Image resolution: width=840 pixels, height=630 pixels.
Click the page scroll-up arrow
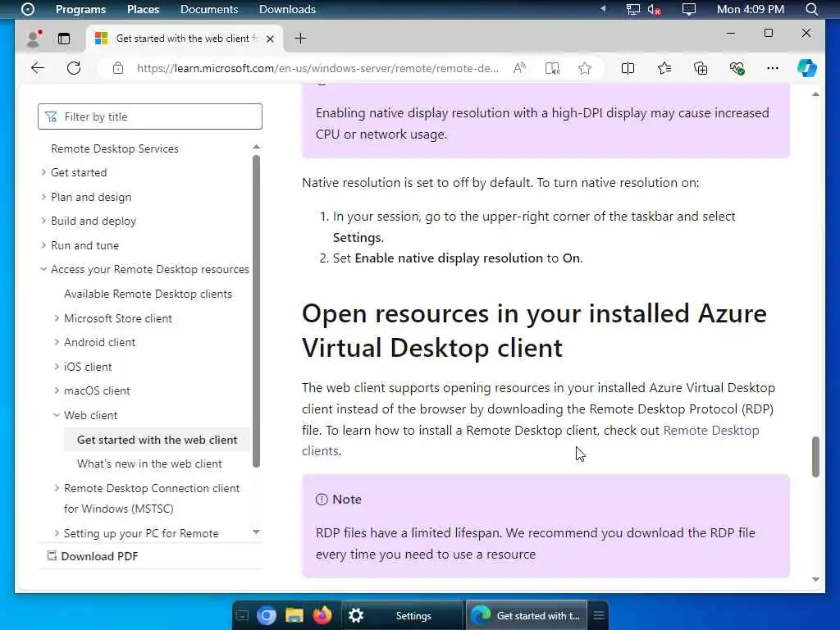pyautogui.click(x=815, y=94)
